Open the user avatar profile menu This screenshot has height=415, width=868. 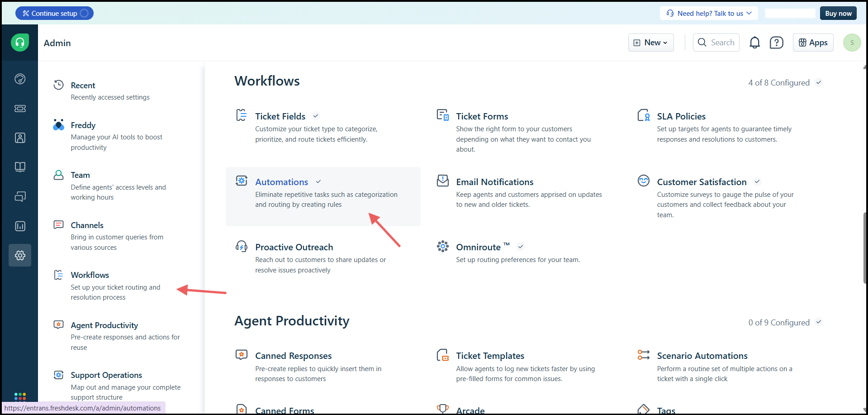852,43
